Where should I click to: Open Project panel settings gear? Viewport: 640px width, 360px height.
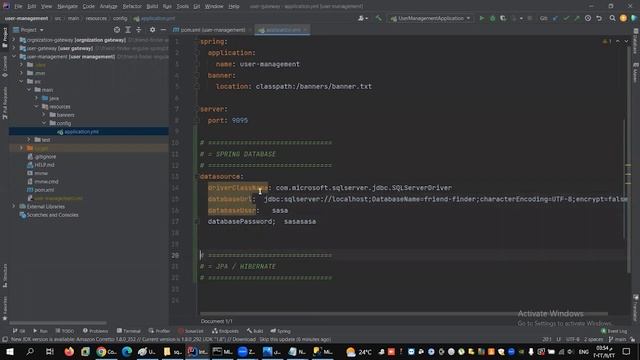tap(152, 30)
